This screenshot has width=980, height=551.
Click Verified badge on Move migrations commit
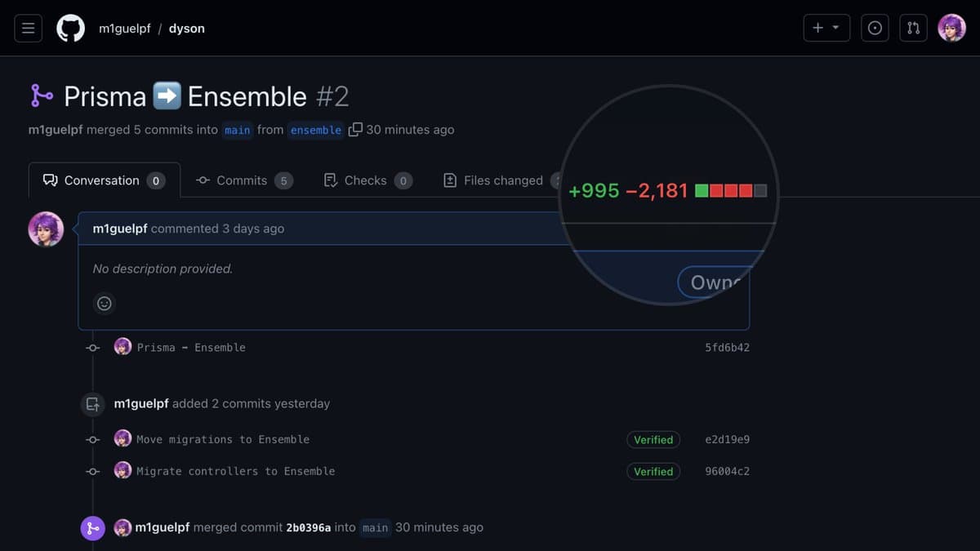coord(653,440)
